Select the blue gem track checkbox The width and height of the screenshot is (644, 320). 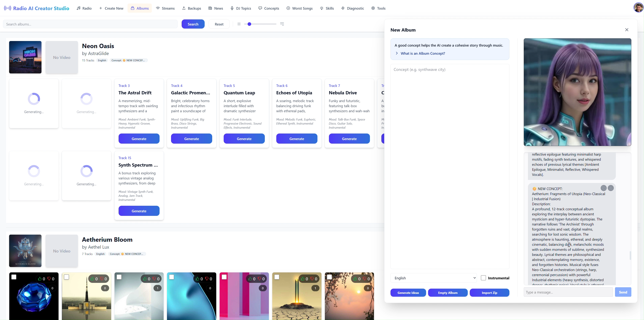(x=14, y=277)
